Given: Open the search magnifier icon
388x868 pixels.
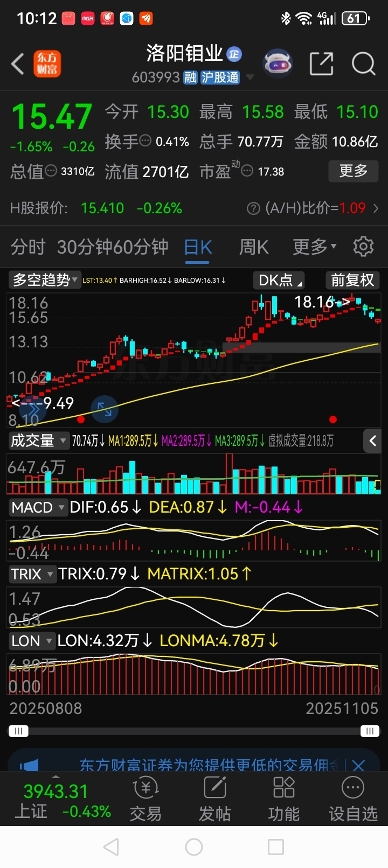Looking at the screenshot, I should [x=364, y=64].
